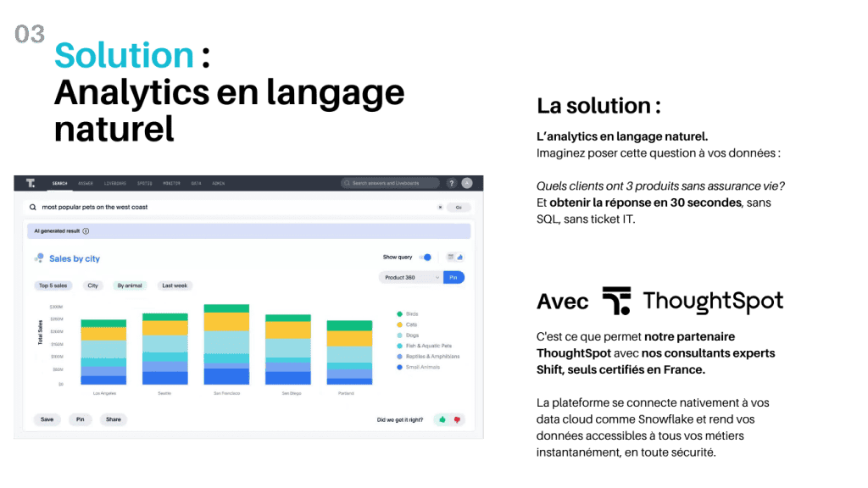The image size is (868, 488).
Task: Switch to the table view icon
Action: [450, 257]
